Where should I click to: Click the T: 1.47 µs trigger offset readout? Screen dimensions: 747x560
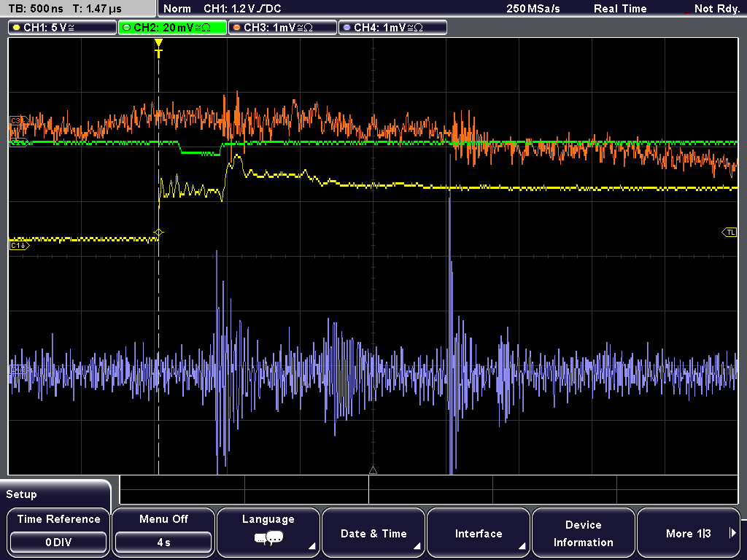[97, 9]
